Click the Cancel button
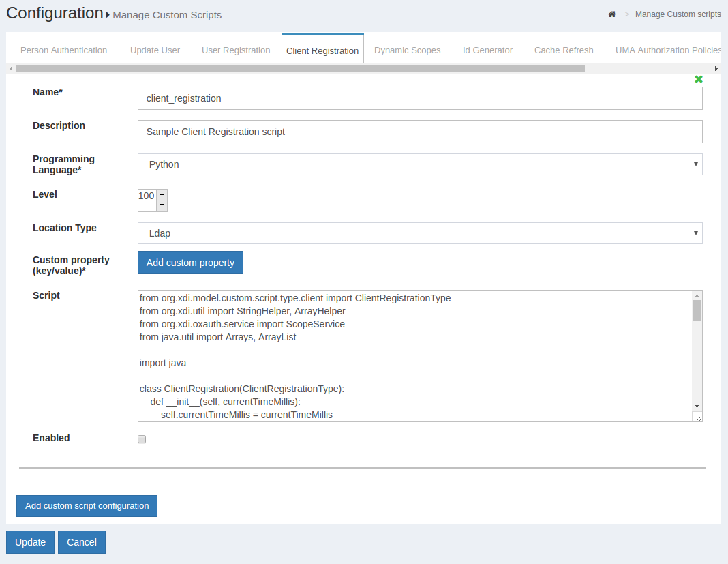This screenshot has height=564, width=728. click(x=81, y=541)
